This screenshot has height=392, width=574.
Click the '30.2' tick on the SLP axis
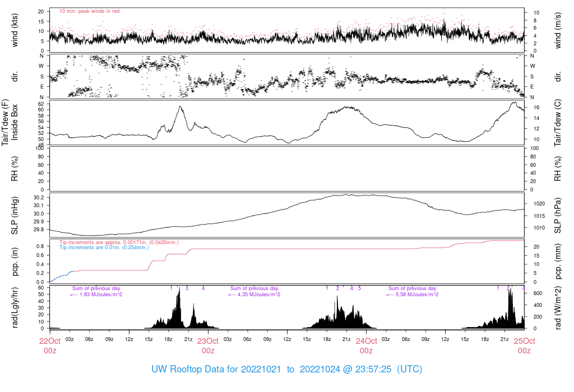tap(39, 198)
